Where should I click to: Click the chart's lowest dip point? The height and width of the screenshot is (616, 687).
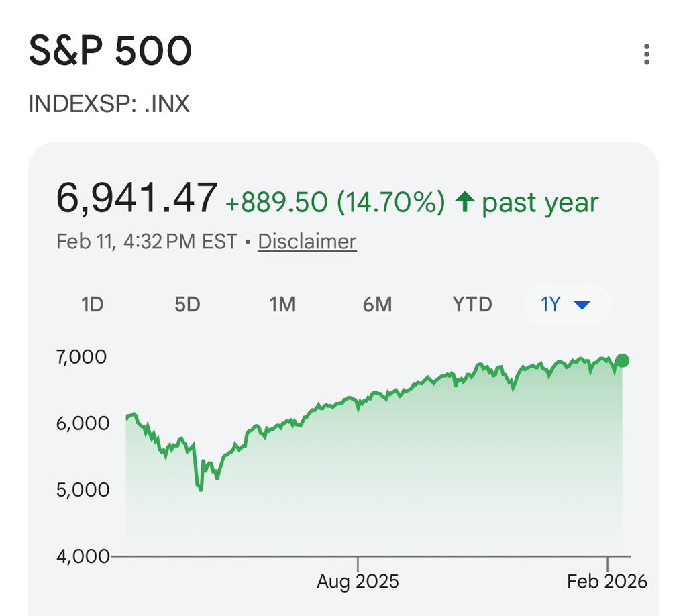201,489
